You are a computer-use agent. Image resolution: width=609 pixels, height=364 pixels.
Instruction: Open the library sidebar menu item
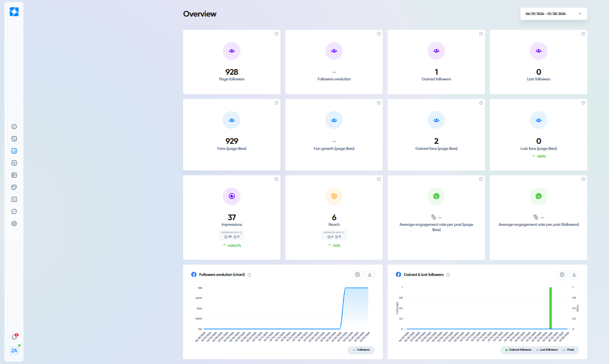[14, 199]
